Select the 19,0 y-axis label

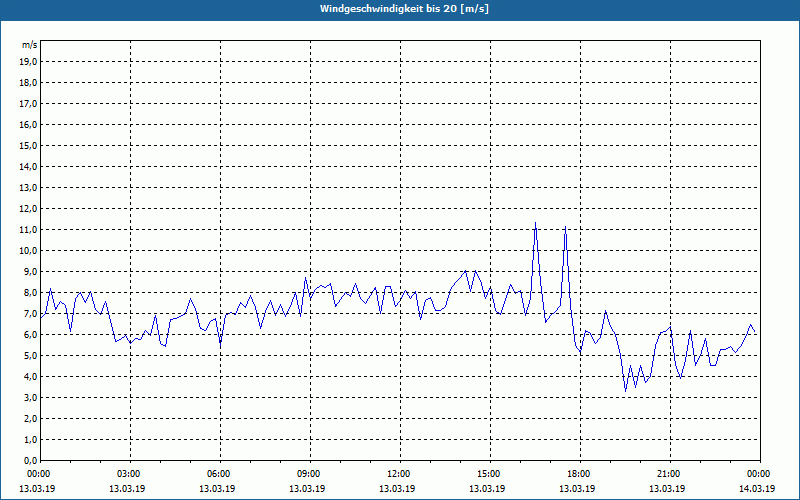[28, 62]
